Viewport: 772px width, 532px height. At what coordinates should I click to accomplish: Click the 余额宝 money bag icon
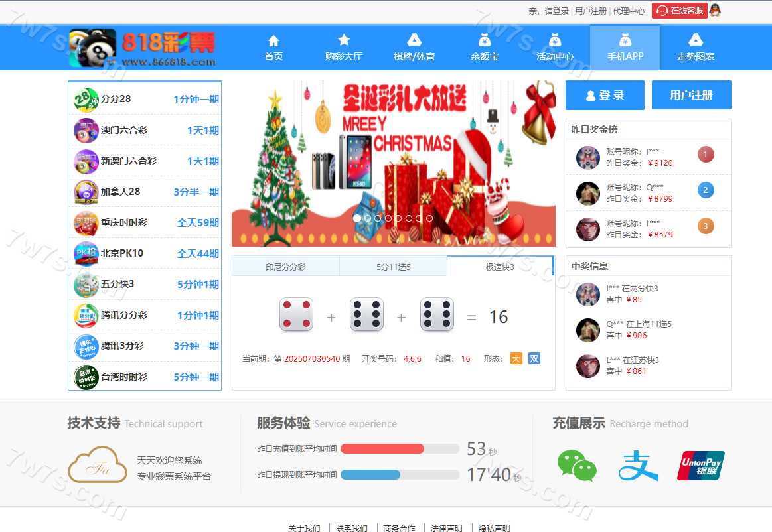click(485, 40)
